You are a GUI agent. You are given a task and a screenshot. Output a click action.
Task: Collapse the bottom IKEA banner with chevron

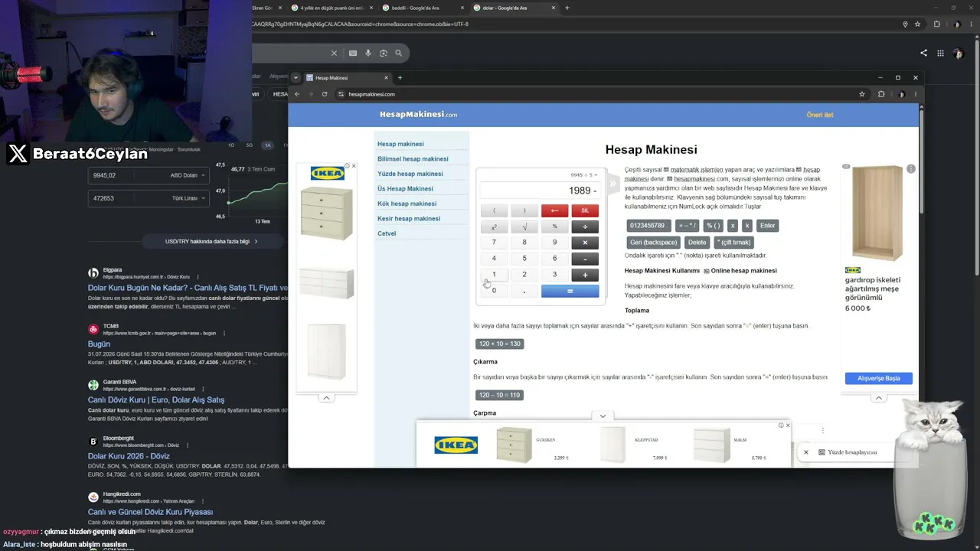pos(603,416)
